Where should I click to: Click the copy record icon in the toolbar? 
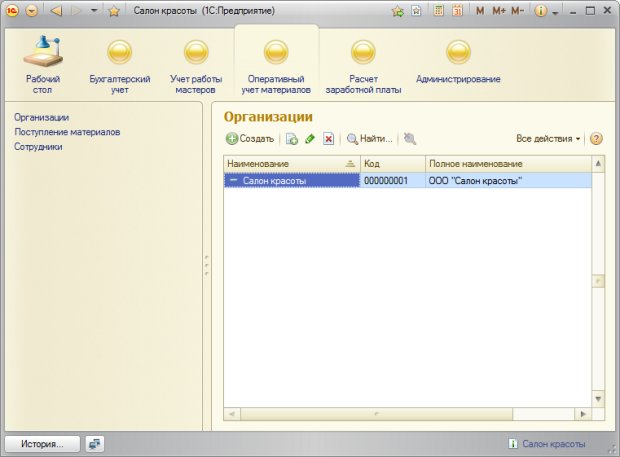click(292, 139)
